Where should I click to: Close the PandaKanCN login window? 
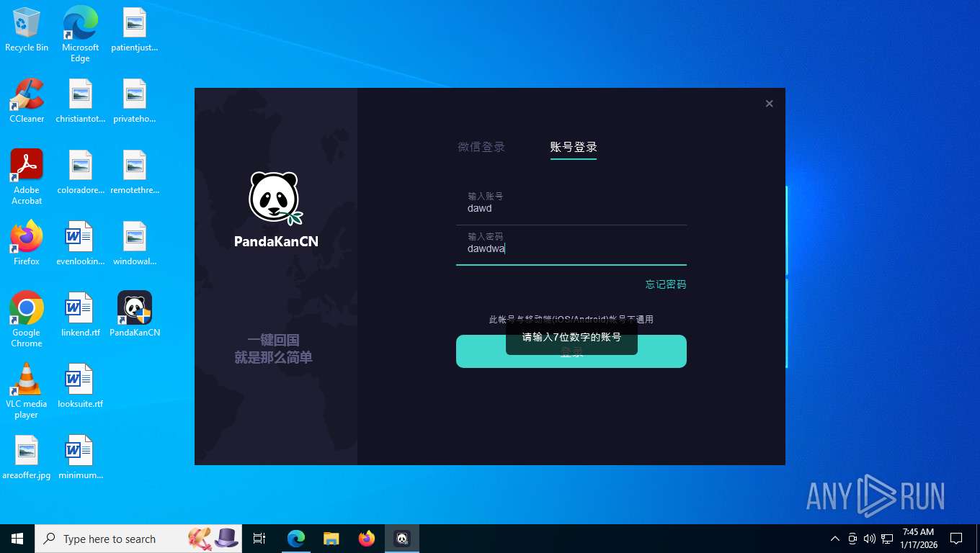click(x=769, y=104)
